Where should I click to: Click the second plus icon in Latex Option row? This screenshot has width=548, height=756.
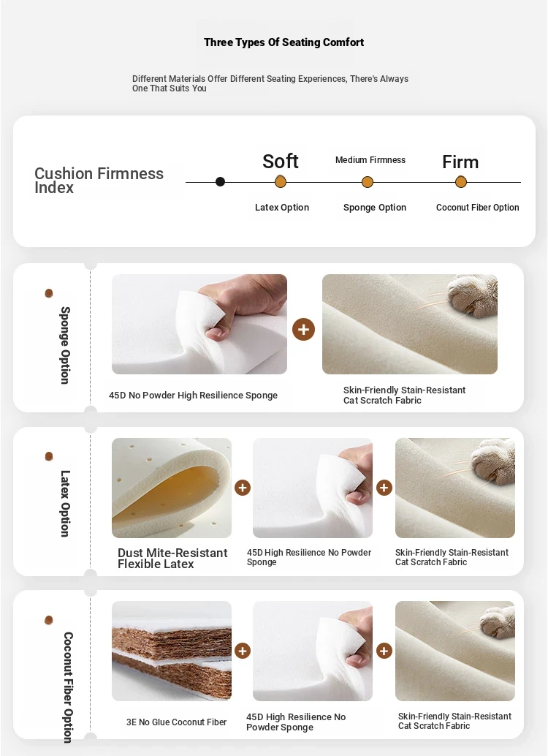pyautogui.click(x=384, y=488)
